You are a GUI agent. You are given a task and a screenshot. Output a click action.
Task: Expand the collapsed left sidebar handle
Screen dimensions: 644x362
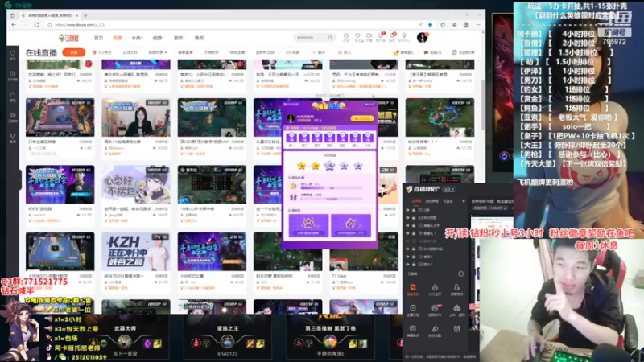point(19,179)
